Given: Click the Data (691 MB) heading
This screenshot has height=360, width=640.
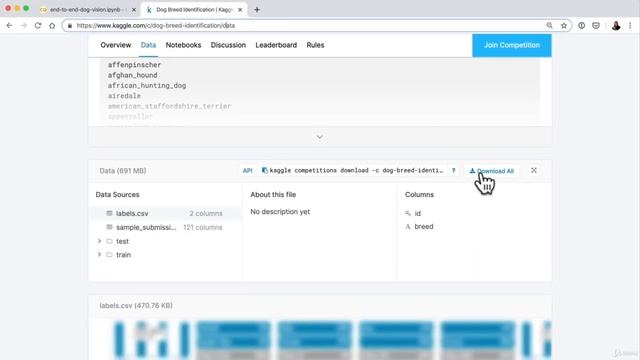Looking at the screenshot, I should click(x=123, y=171).
